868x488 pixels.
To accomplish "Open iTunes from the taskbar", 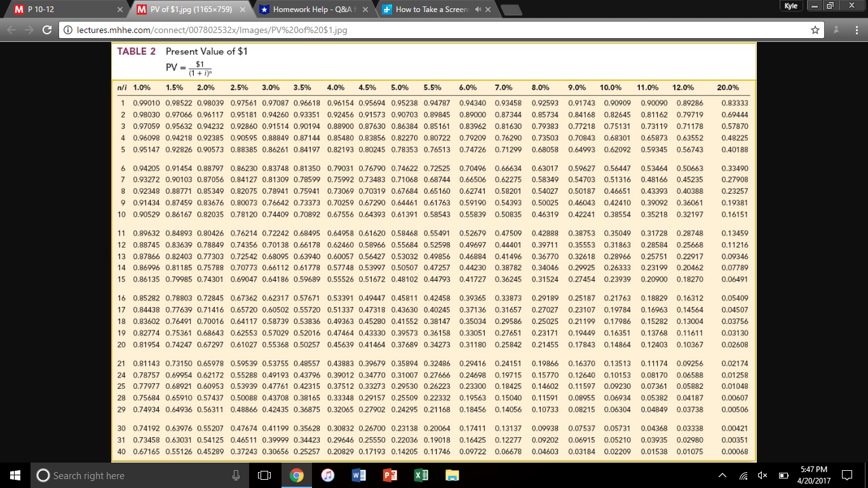I will point(328,475).
